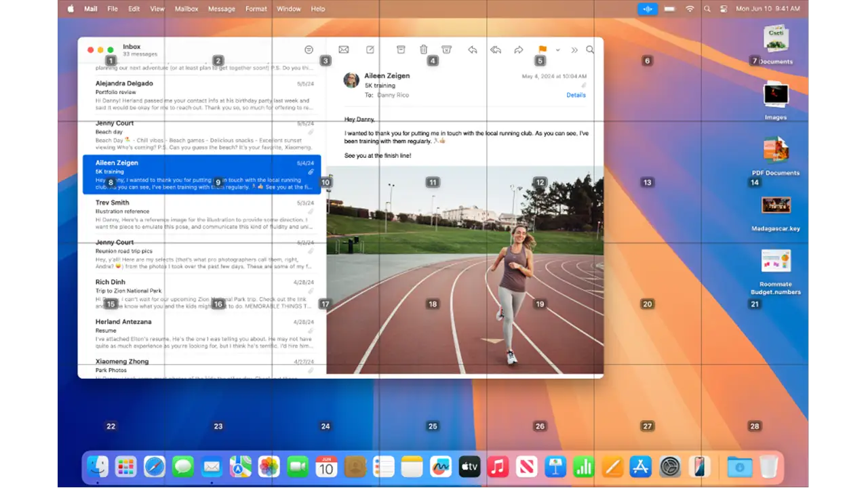The image size is (868, 488).
Task: Open the Mailbox menu
Action: coord(186,9)
